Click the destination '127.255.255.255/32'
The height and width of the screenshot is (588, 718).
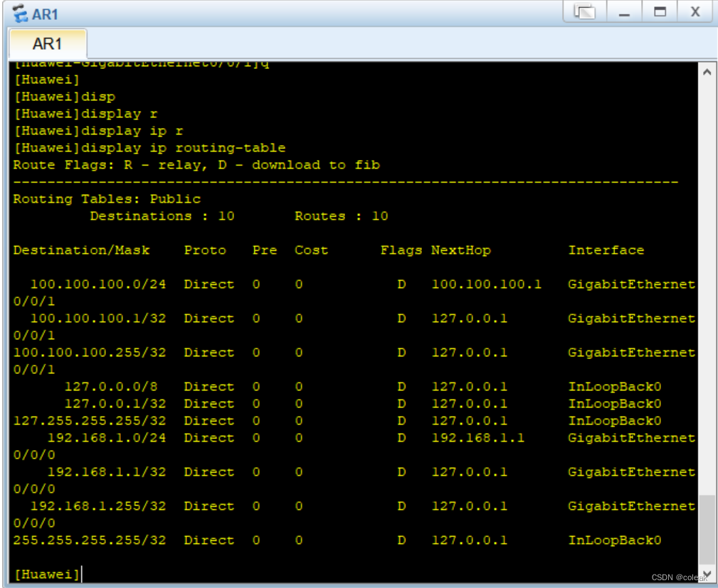click(90, 420)
